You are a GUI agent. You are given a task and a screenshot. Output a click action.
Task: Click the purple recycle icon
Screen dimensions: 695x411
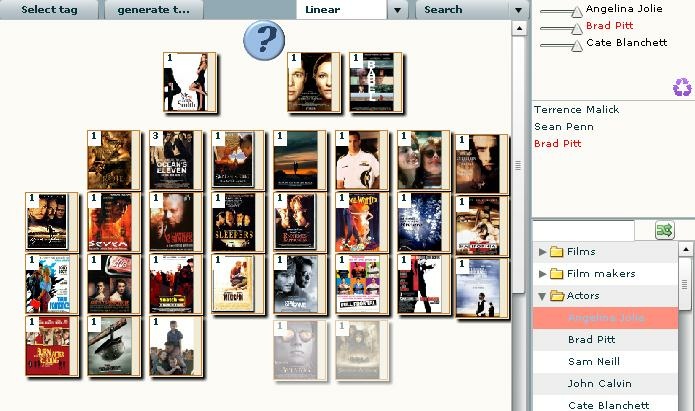682,87
